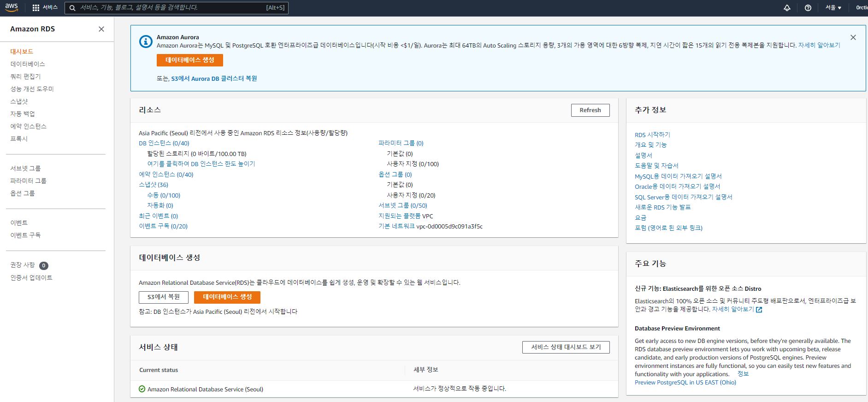
Task: Open 새로운 RDS 기능 발표 link
Action: pos(663,208)
